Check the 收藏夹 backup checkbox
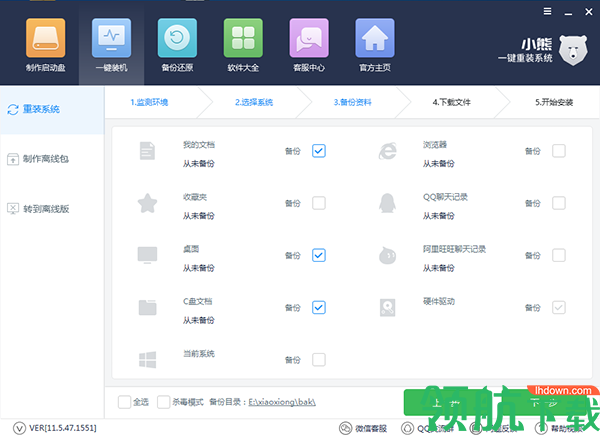Screen dimensions: 600x438 [x=319, y=203]
